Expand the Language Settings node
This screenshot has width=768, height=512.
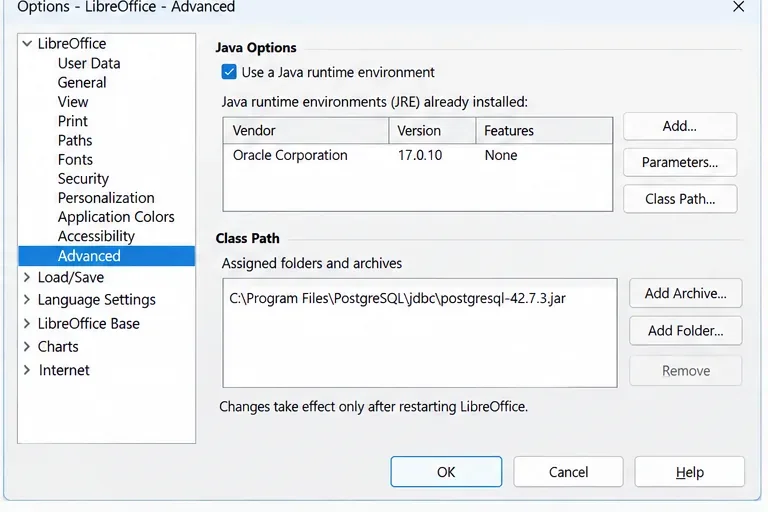(27, 299)
